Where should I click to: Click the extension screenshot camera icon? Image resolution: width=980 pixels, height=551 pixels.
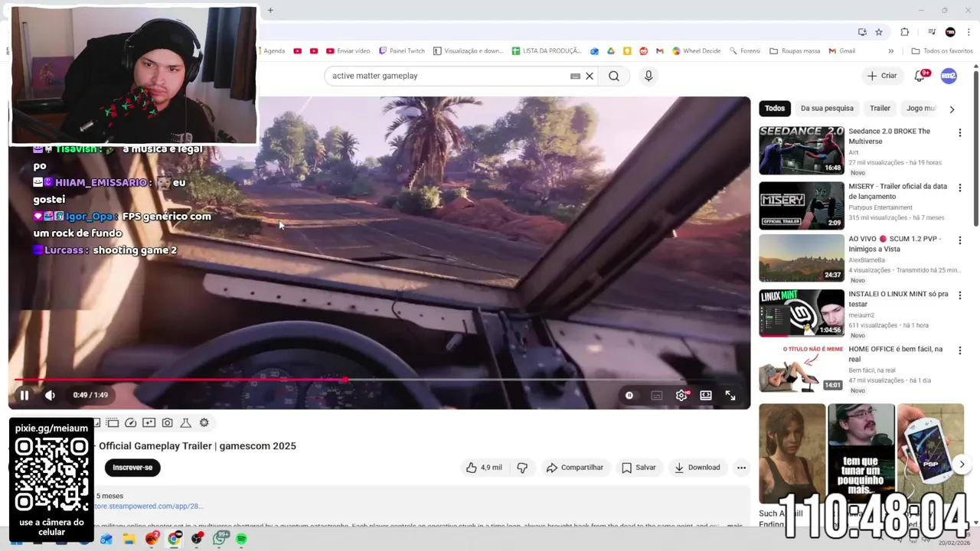(x=168, y=422)
